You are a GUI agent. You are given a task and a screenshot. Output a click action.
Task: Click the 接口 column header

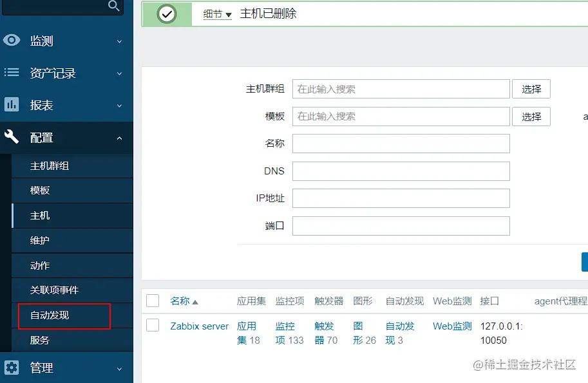489,301
